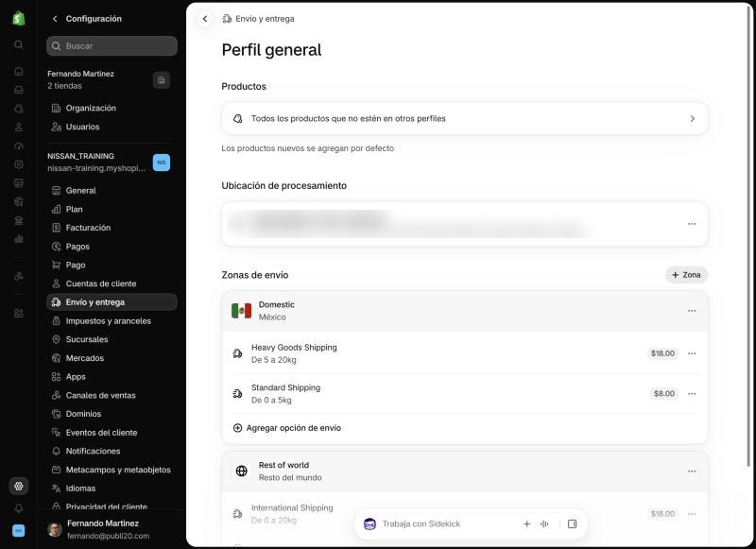Click Standard Shipping rate row

click(465, 394)
